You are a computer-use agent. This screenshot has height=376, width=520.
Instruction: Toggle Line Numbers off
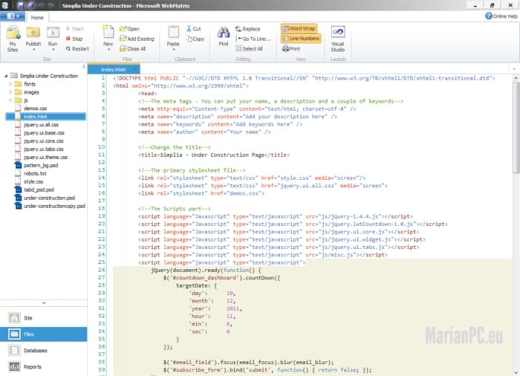[x=301, y=38]
